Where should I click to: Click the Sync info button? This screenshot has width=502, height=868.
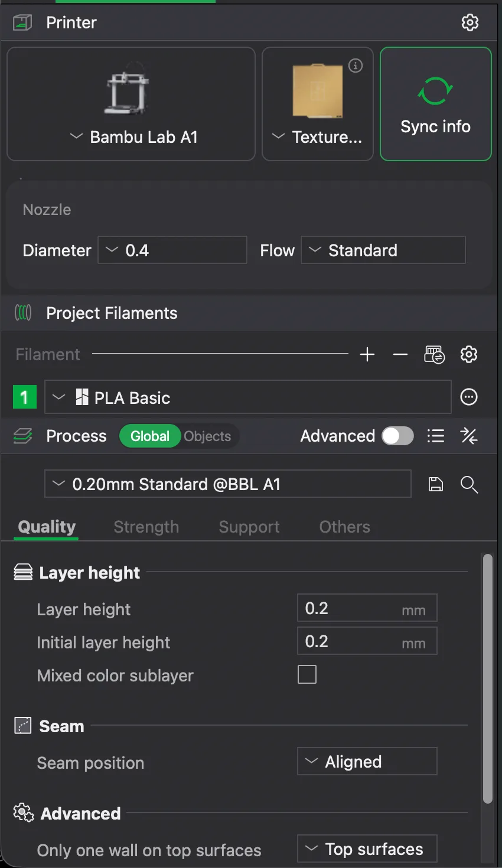(436, 104)
